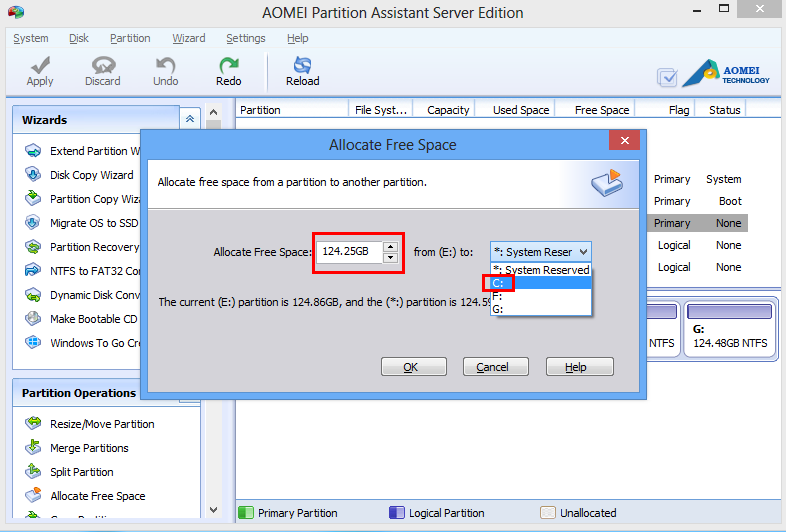Open AOMEI Technology logo link
Image resolution: width=786 pixels, height=532 pixels.
[726, 73]
